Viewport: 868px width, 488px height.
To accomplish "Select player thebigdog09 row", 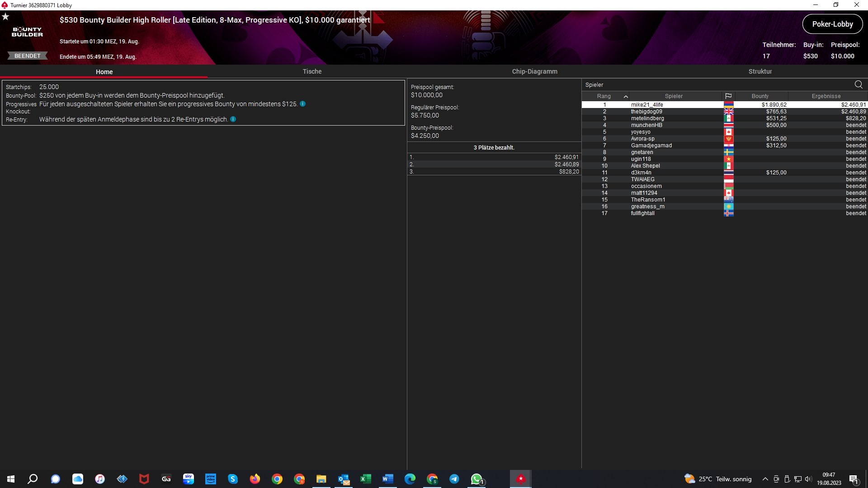I will coord(646,112).
